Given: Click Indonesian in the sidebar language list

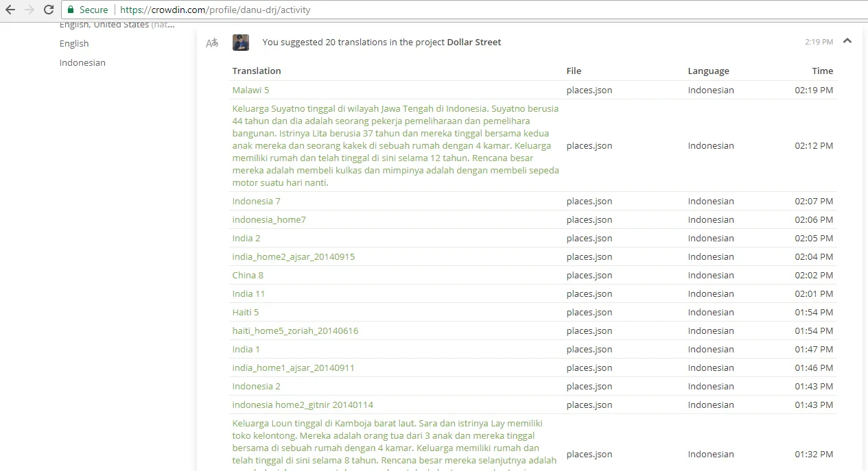Looking at the screenshot, I should [x=82, y=63].
